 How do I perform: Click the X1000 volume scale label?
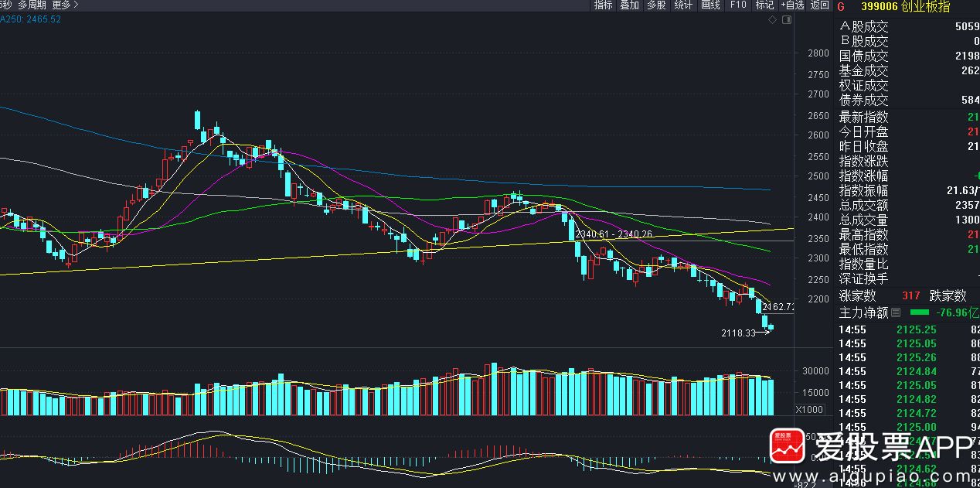pos(810,410)
